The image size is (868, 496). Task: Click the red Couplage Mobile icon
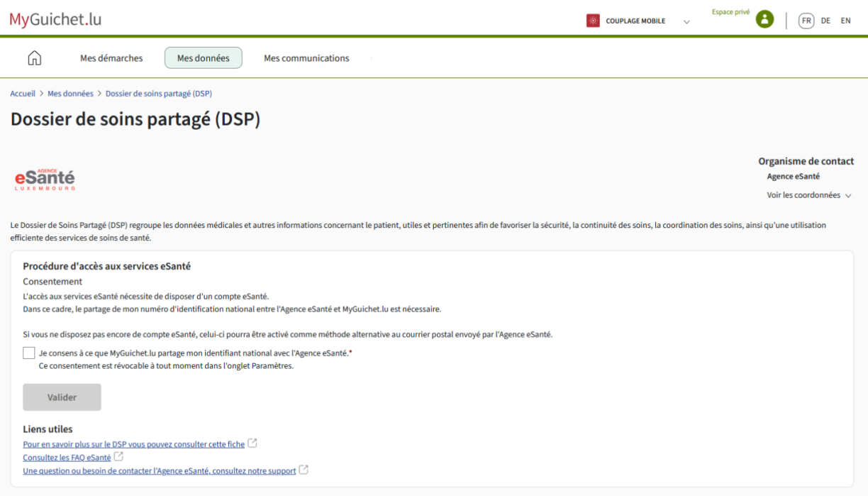(x=593, y=21)
